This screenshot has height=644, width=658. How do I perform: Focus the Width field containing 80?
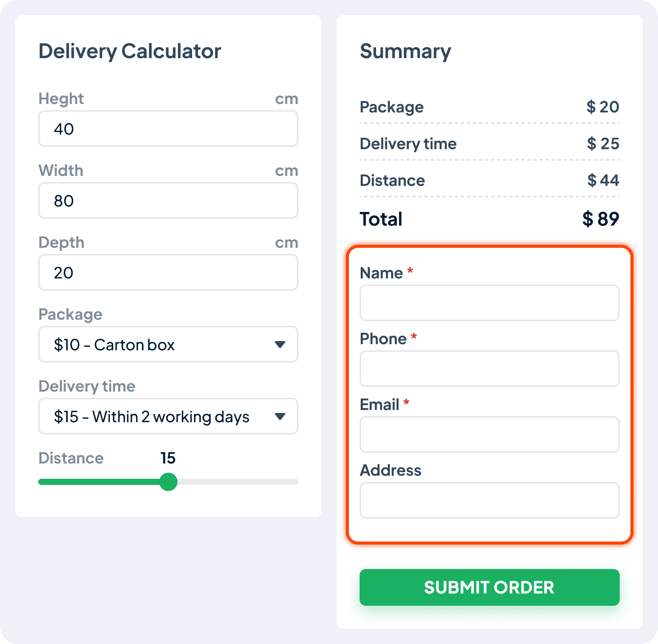(x=168, y=200)
